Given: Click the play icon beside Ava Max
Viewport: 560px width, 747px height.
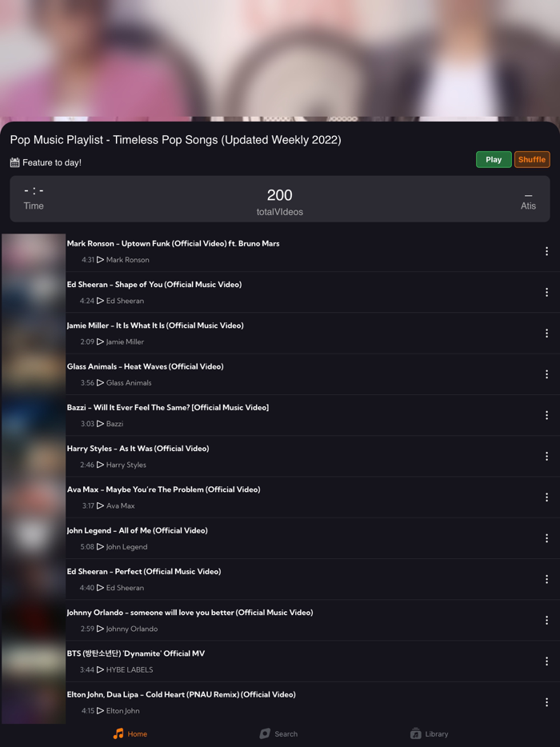Looking at the screenshot, I should coord(99,505).
